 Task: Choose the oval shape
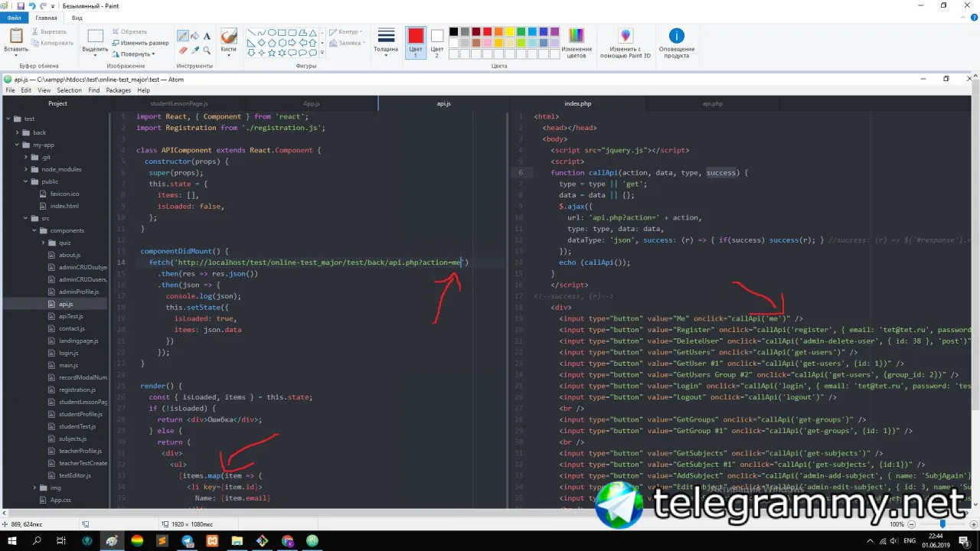(272, 33)
